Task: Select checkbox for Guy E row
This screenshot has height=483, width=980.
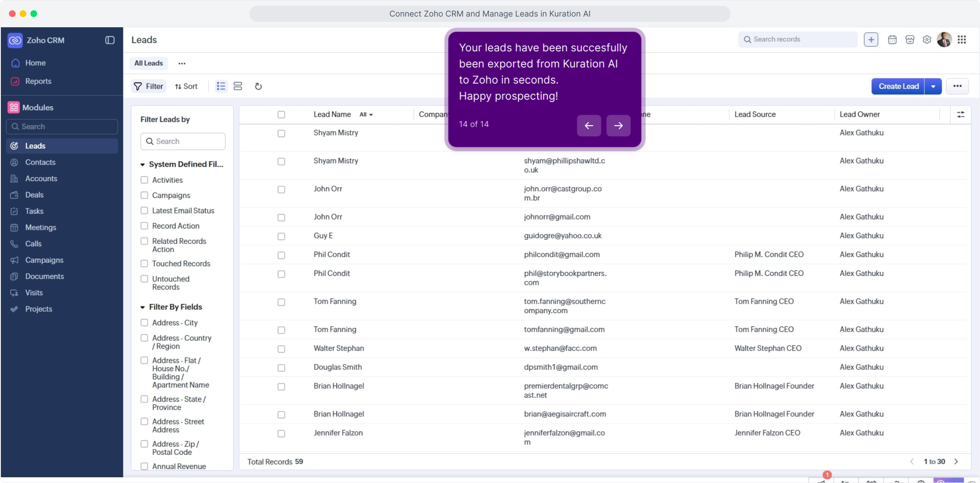Action: point(281,236)
